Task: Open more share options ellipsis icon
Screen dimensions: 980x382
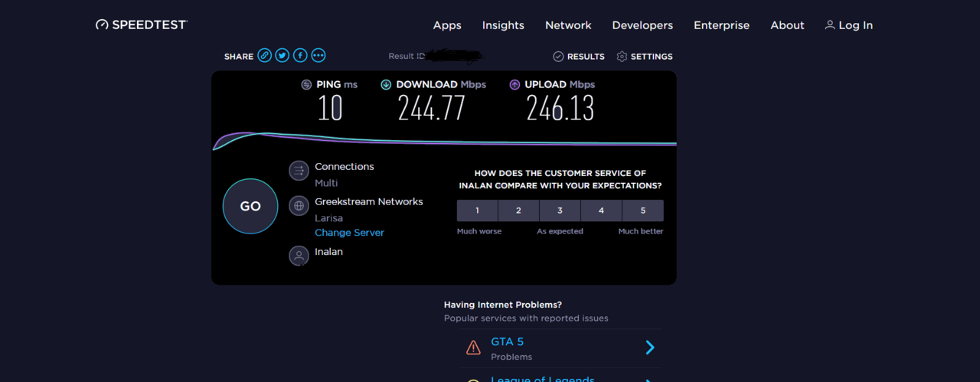Action: [x=318, y=55]
